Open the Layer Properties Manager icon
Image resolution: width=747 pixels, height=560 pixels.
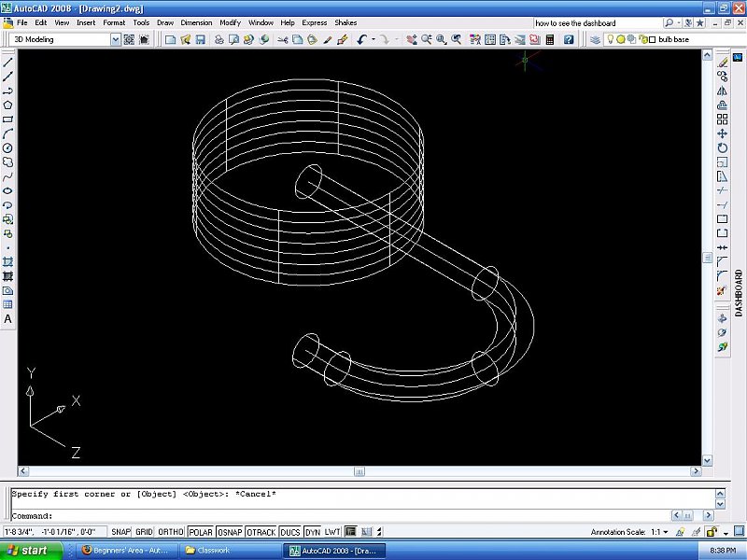595,39
